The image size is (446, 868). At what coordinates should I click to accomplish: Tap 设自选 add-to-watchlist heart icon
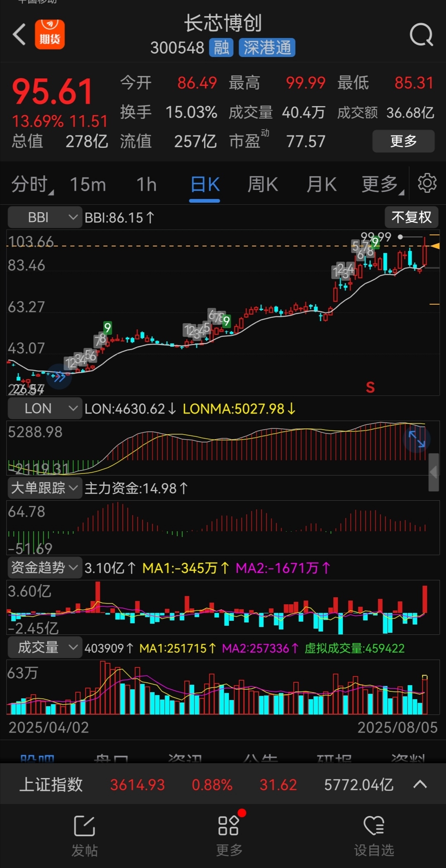374,825
